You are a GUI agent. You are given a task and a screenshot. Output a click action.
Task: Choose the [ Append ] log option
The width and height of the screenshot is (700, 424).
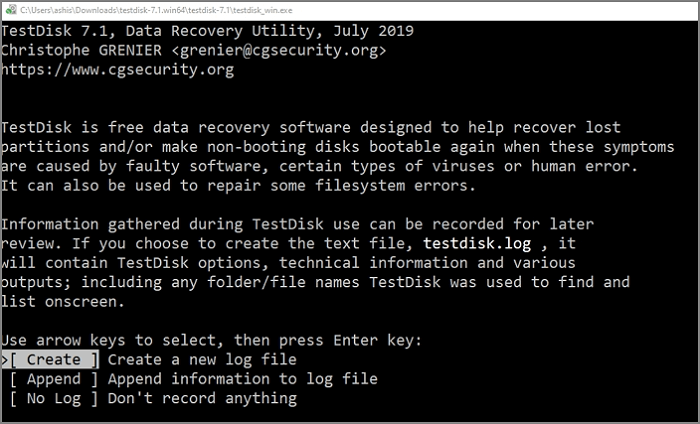point(55,379)
